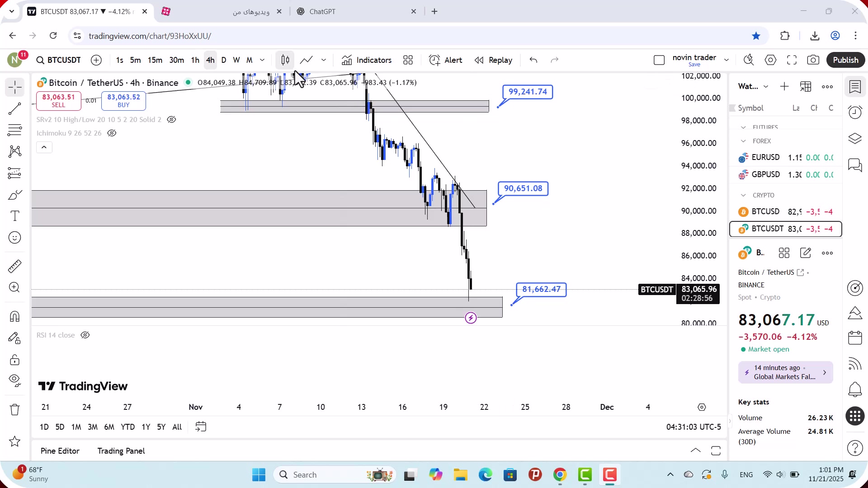Open the go to date calendar

[201, 427]
